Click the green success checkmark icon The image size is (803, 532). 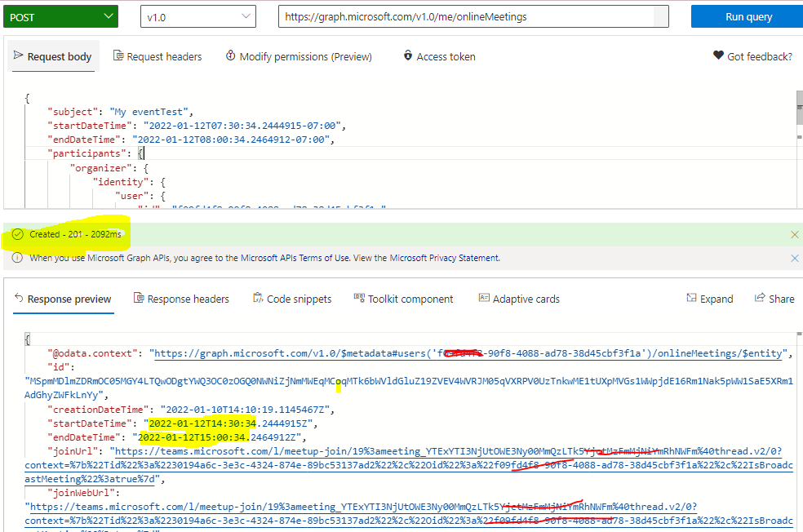tap(17, 234)
